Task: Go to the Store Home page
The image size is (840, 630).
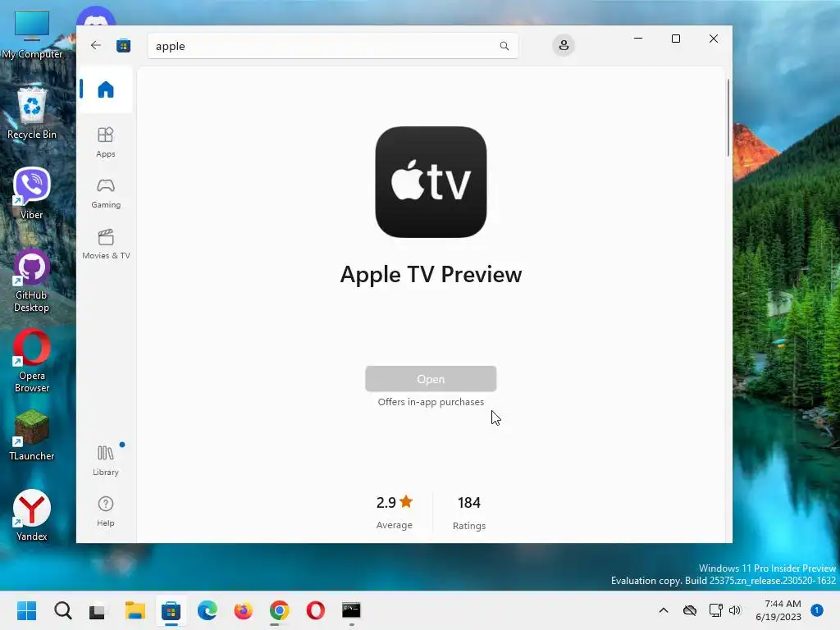Action: (x=106, y=89)
